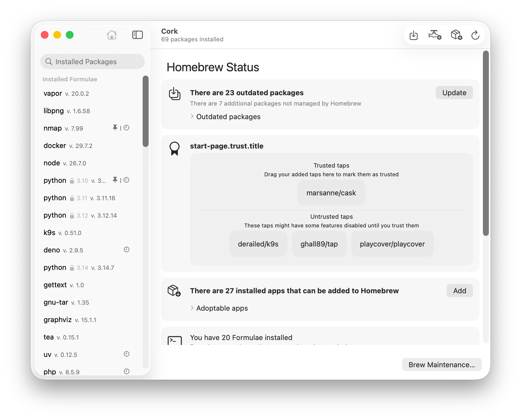Open the gnu-tar v. 1.35 entry
The height and width of the screenshot is (420, 521).
(88, 302)
